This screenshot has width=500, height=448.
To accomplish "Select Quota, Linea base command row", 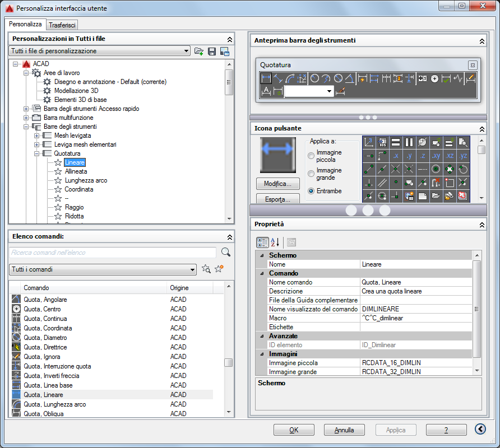I will point(112,385).
